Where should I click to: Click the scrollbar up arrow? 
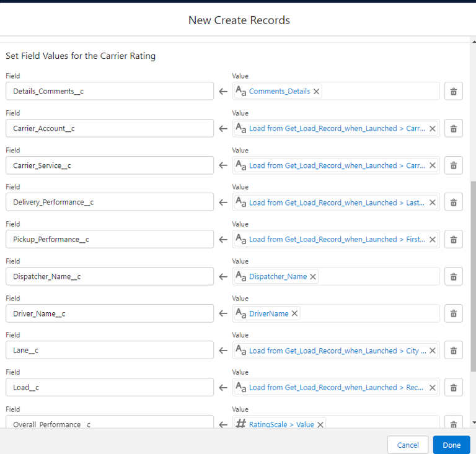pyautogui.click(x=474, y=41)
